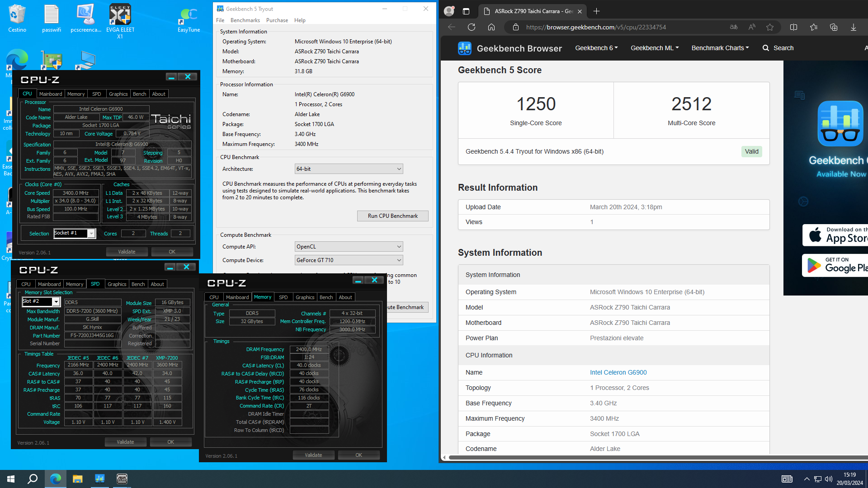Click Search in Geekbench Browser nav
Viewport: 868px width, 488px height.
pos(778,48)
